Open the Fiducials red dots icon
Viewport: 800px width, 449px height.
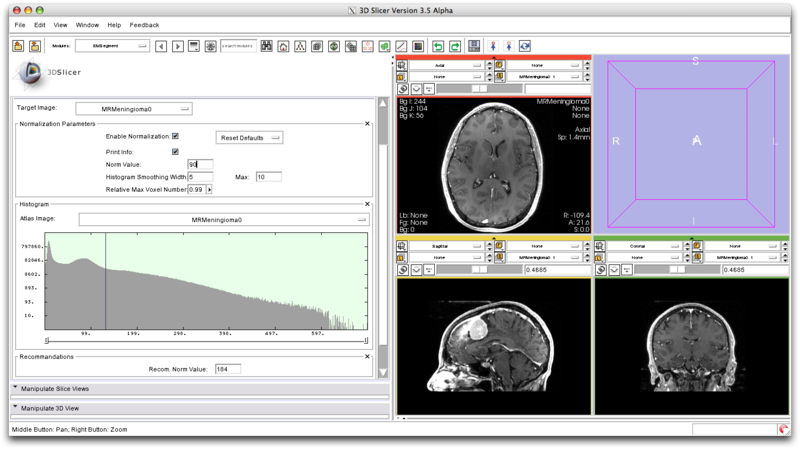point(367,46)
